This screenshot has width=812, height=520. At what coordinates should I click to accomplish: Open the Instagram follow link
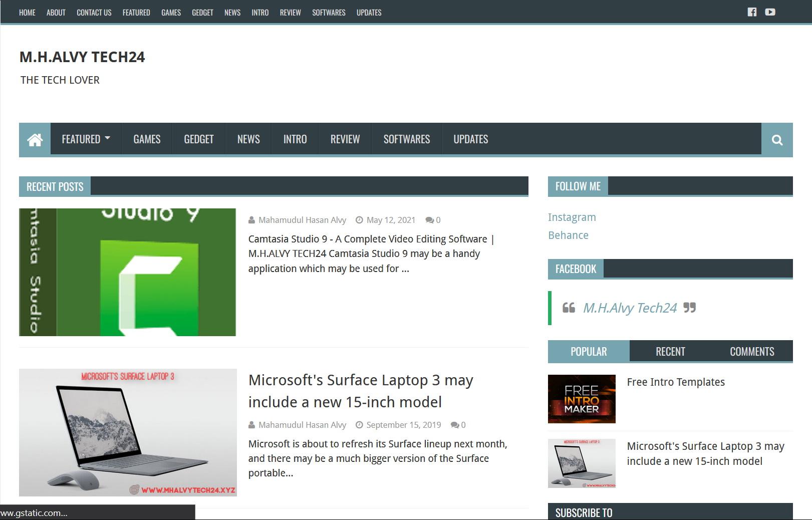click(x=572, y=217)
